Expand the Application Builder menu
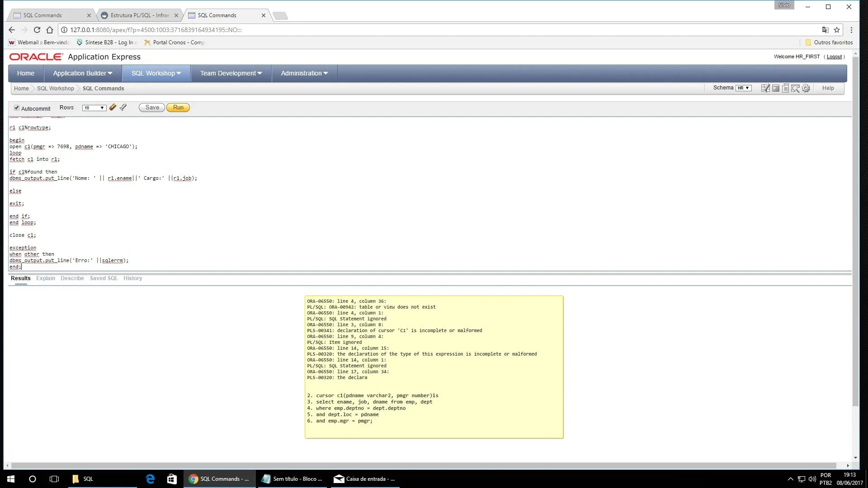868x488 pixels. click(x=83, y=73)
